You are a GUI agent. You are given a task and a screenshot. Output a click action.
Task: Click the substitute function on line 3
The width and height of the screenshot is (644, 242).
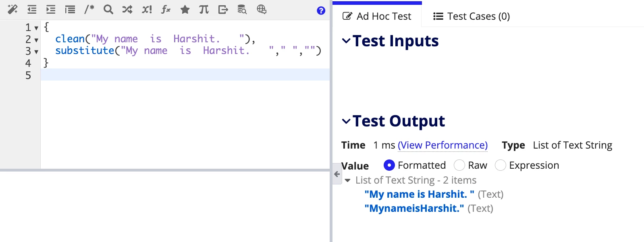click(85, 50)
